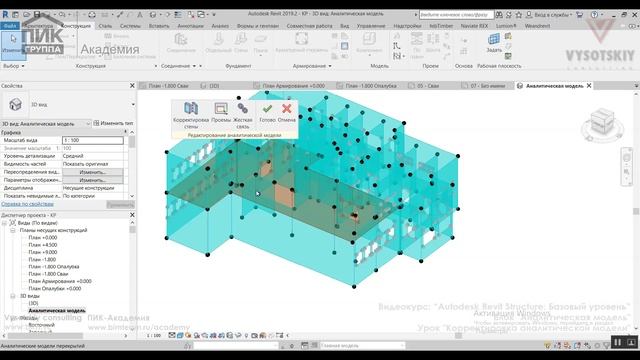Close the Диспетчер проекта browser panel
Image resolution: width=640 pixels, height=360 pixels.
tap(132, 215)
